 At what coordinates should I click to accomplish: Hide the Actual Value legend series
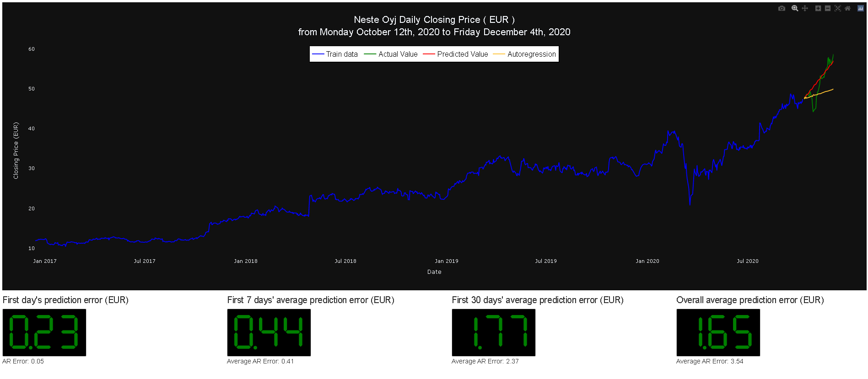click(398, 54)
